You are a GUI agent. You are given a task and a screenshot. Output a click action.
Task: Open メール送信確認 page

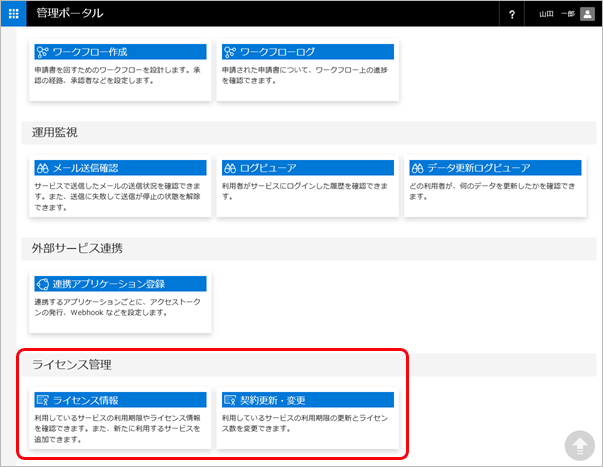85,168
